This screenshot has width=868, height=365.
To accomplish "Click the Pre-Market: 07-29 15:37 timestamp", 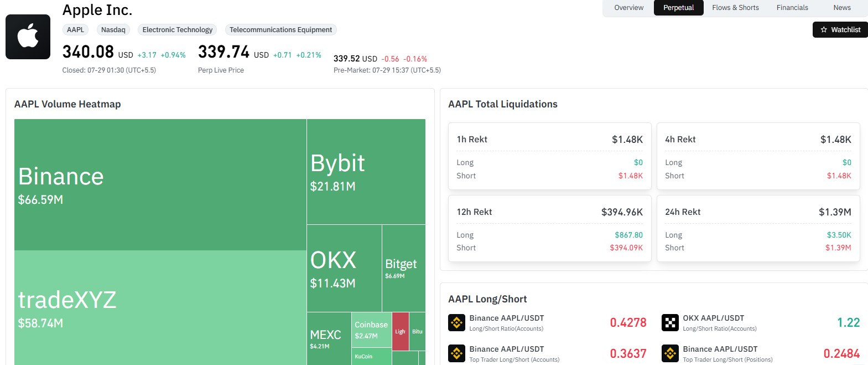I will [x=387, y=70].
